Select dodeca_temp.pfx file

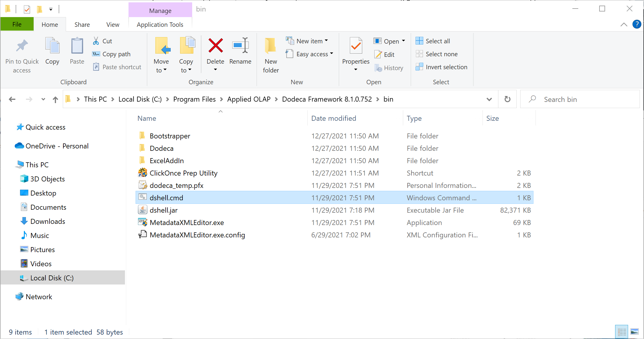(335, 186)
